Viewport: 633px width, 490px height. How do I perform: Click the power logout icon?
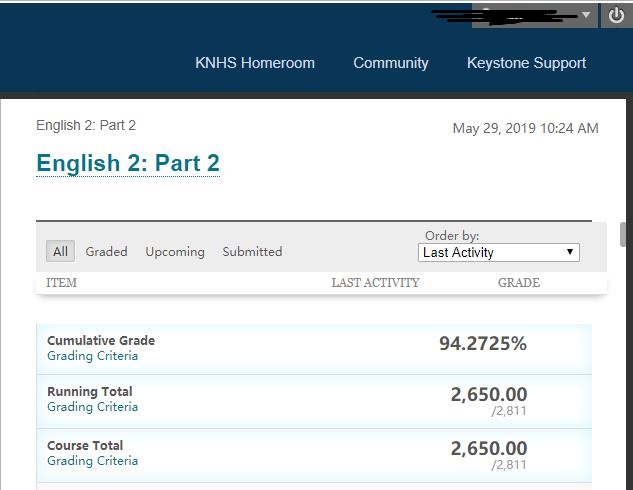[x=616, y=15]
